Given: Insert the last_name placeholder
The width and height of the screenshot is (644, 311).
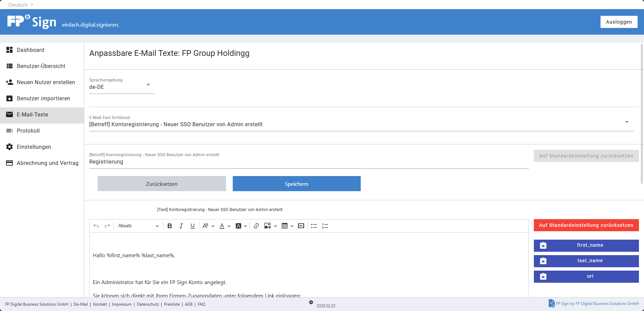Looking at the screenshot, I should point(586,261).
